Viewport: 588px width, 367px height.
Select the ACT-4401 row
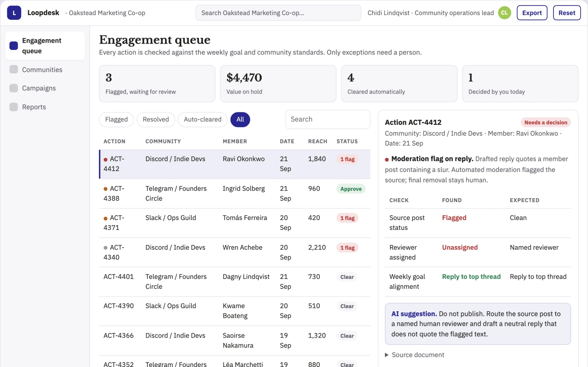pos(235,282)
